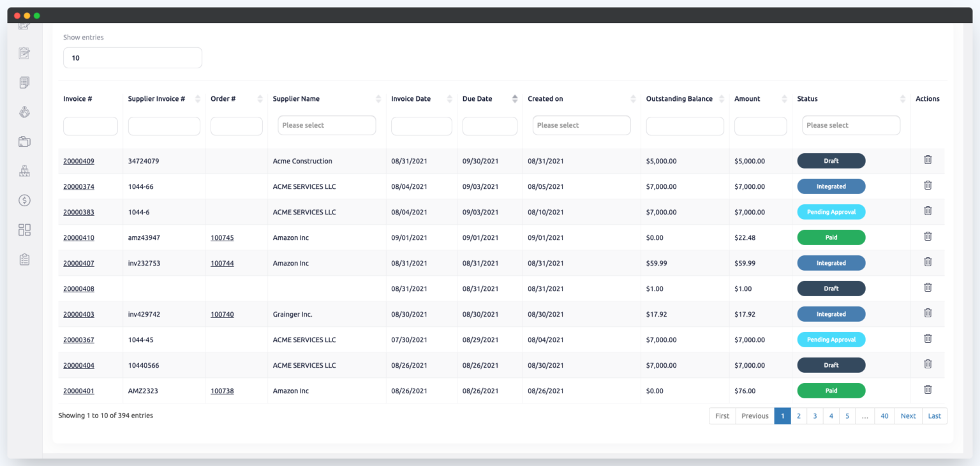Click the dollar sign circle sidebar icon
The height and width of the screenshot is (466, 980).
(x=24, y=200)
